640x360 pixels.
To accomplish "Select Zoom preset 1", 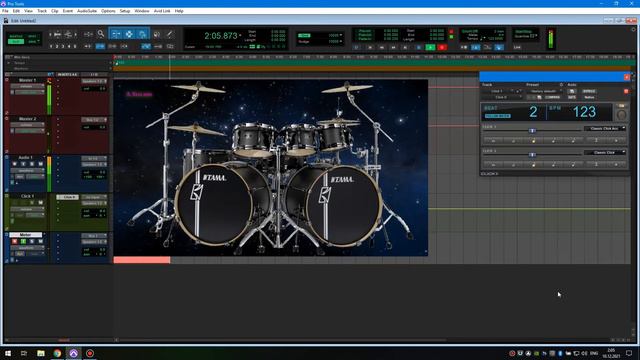I will (51, 47).
